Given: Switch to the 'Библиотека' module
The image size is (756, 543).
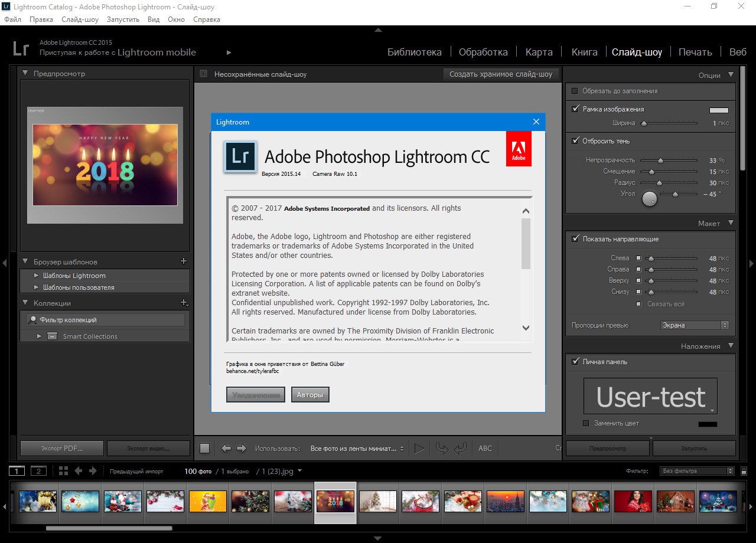Looking at the screenshot, I should (x=414, y=52).
